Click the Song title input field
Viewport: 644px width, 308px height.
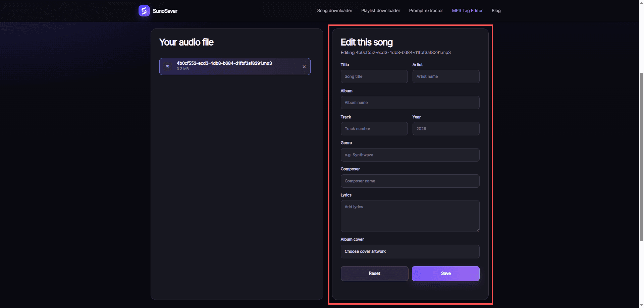point(374,76)
